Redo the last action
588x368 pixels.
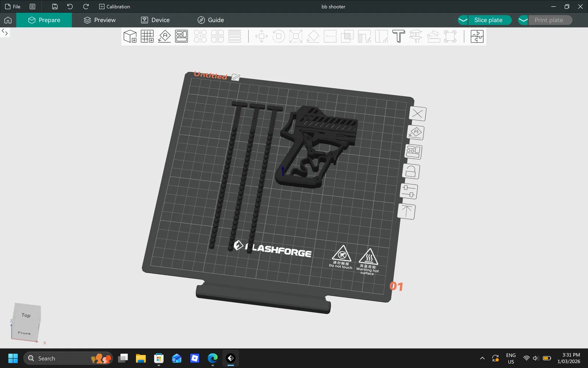[x=86, y=7]
